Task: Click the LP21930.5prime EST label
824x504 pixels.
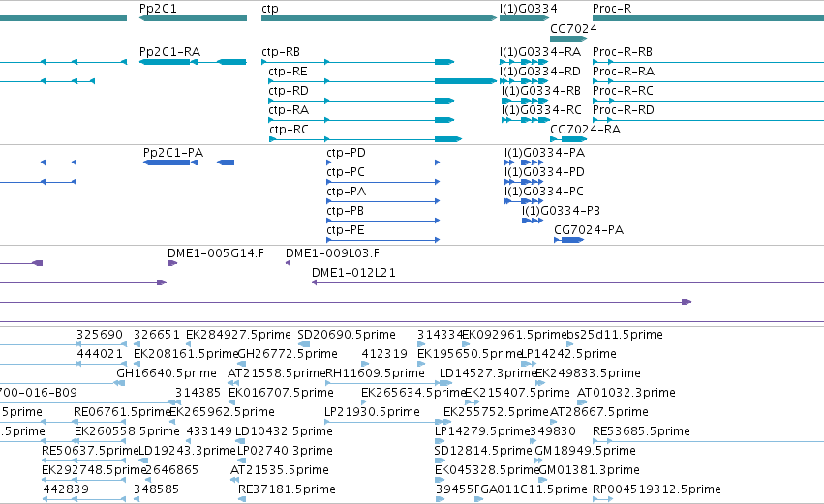Action: pos(372,413)
